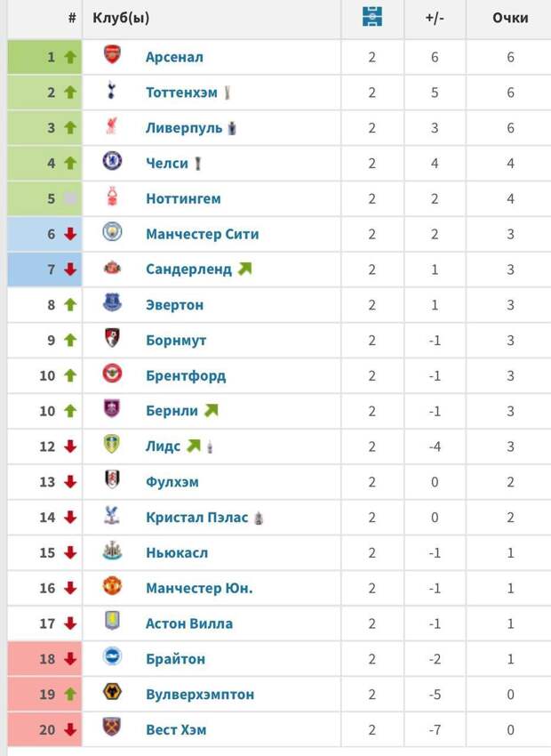The image size is (551, 756).
Task: Click the matches-played pitch icon in header
Action: click(372, 17)
